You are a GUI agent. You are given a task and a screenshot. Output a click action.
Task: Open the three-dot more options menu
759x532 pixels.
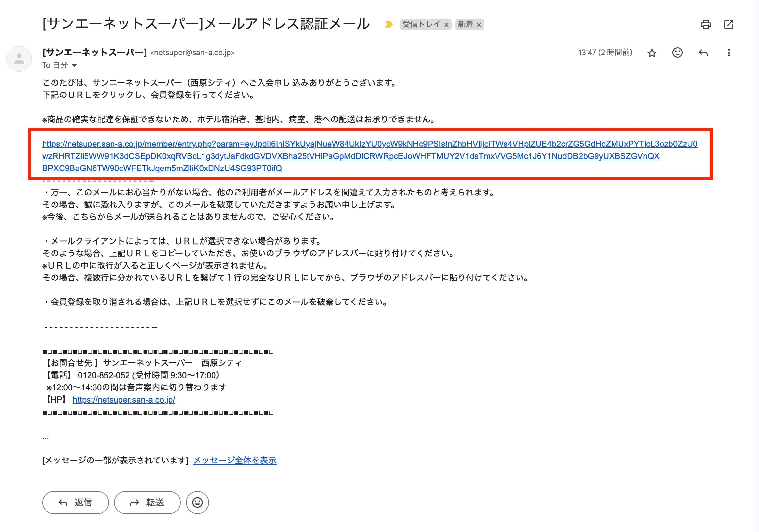(729, 53)
